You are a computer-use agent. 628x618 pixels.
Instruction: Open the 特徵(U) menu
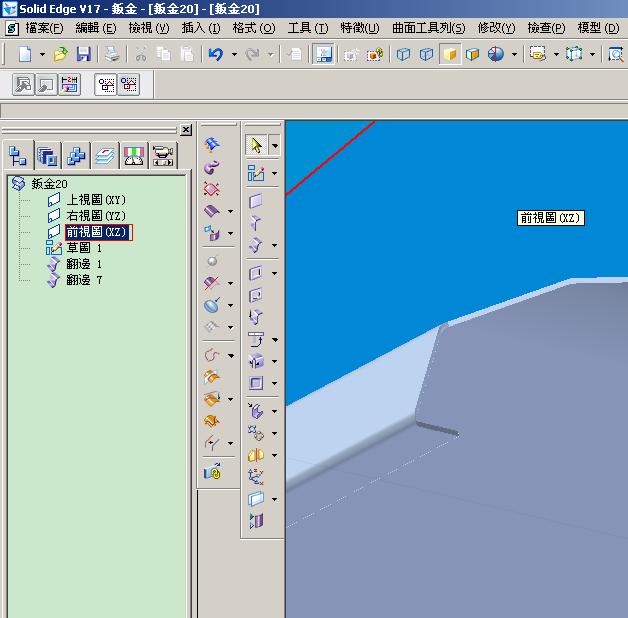click(359, 28)
